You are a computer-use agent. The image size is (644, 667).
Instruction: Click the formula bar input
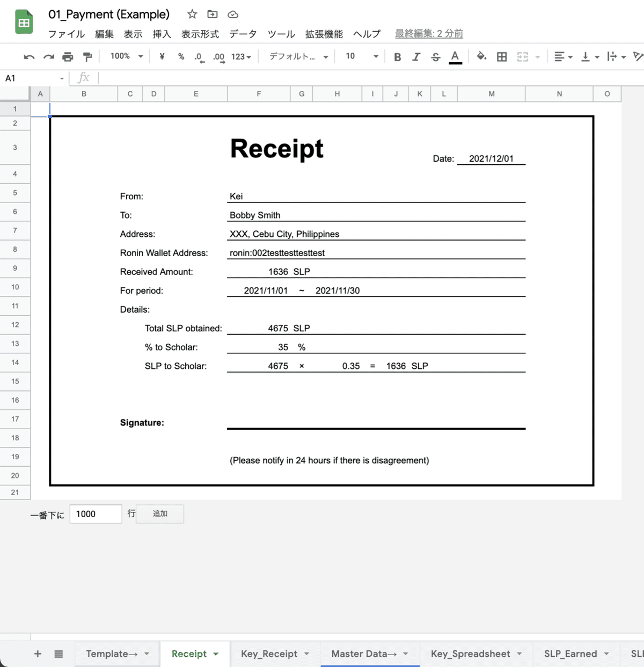370,78
